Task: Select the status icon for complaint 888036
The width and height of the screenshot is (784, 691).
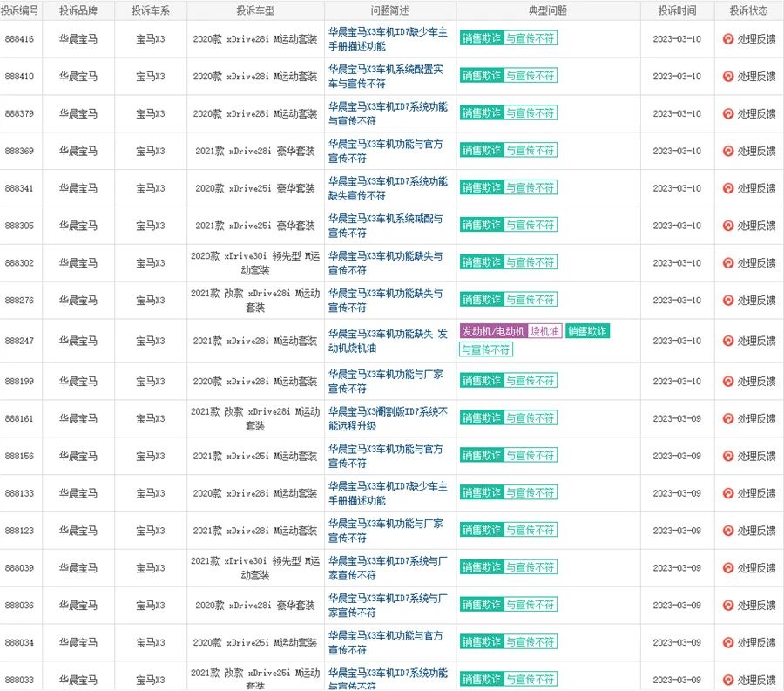Action: (x=728, y=606)
